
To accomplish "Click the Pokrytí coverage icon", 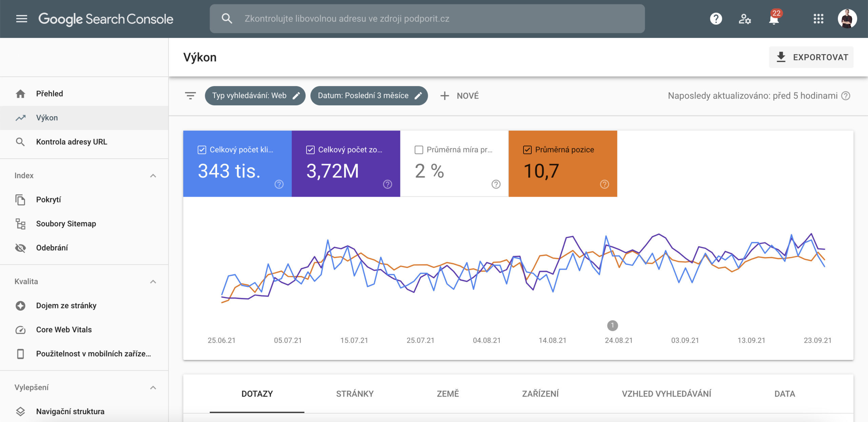I will (x=20, y=198).
